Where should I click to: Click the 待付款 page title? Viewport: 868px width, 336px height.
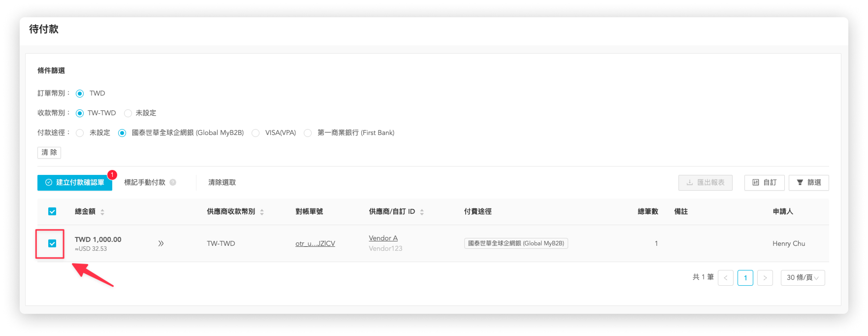(44, 29)
